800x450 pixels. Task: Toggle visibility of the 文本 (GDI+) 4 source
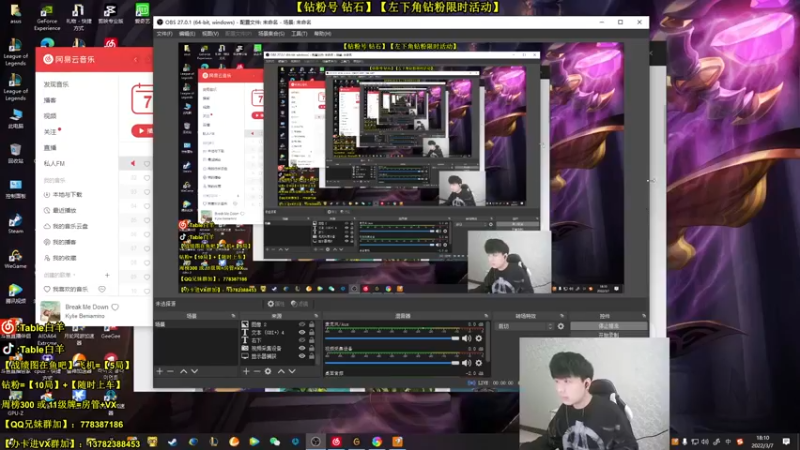tap(302, 332)
